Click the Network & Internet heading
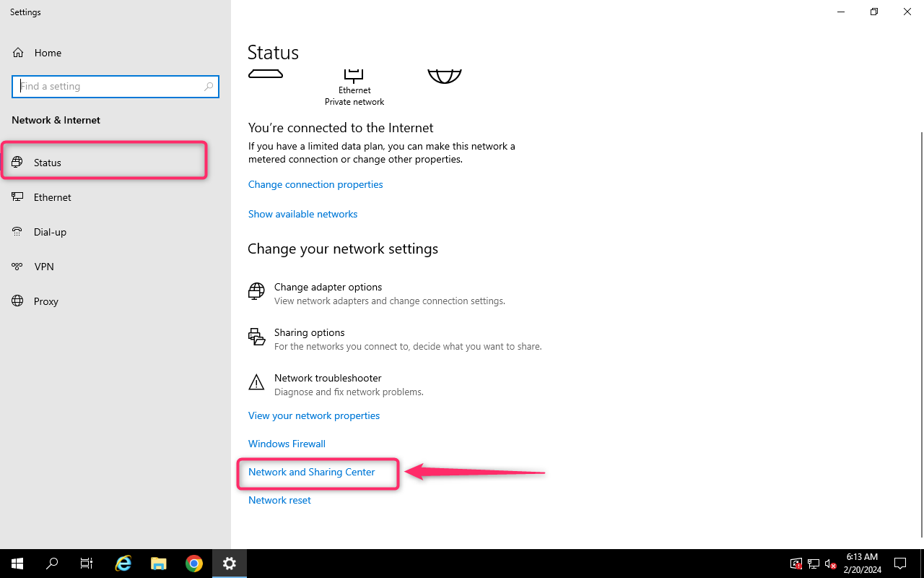924x578 pixels. [56, 120]
